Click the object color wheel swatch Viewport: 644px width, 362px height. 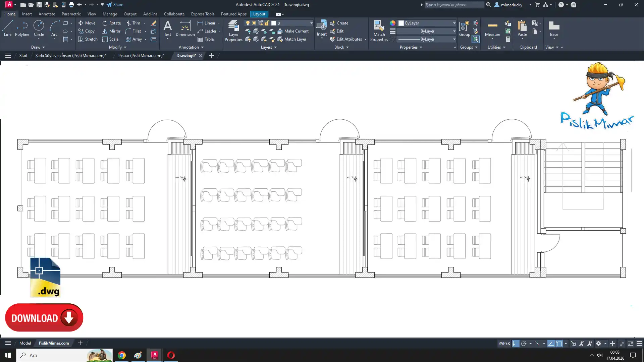pyautogui.click(x=392, y=23)
